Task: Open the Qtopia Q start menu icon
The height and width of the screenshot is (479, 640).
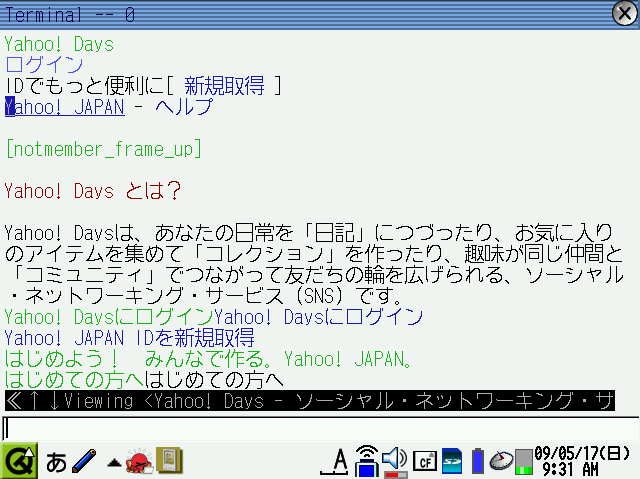Action: 19,461
